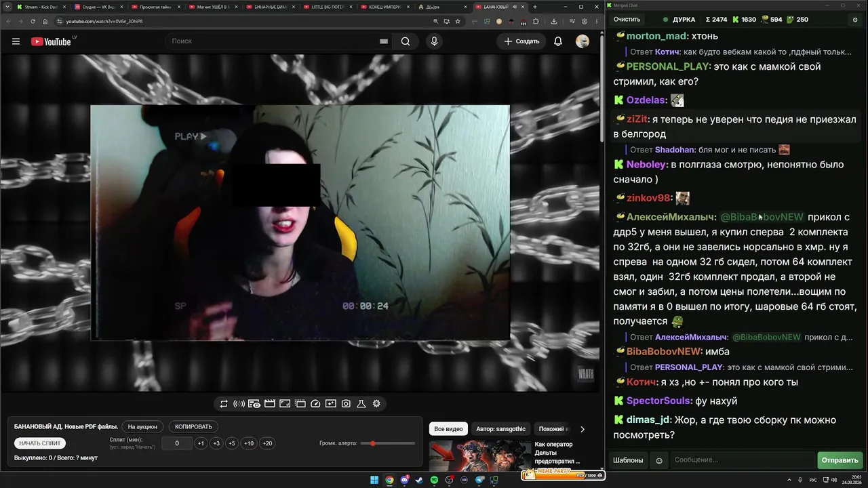This screenshot has width=868, height=488.
Task: Open the gear settings below the video
Action: click(376, 404)
